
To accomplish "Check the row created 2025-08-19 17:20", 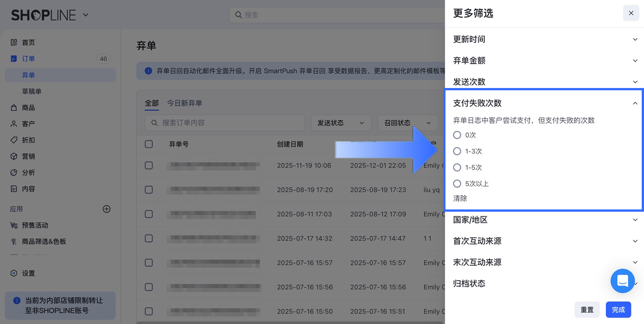I will [149, 190].
